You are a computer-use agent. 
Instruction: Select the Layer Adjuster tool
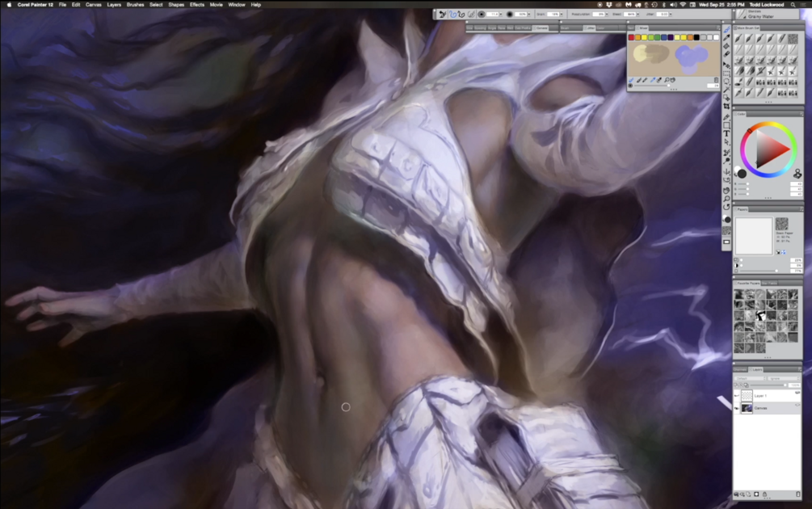726,64
